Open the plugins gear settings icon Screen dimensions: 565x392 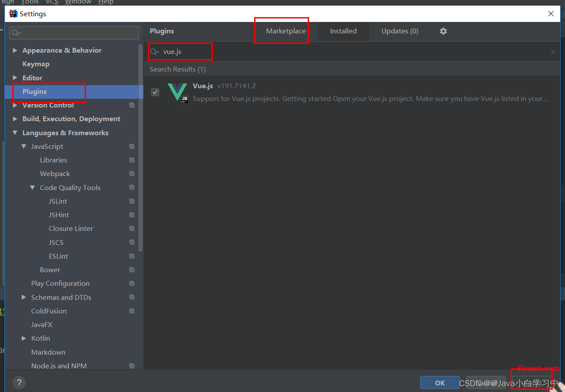click(443, 31)
